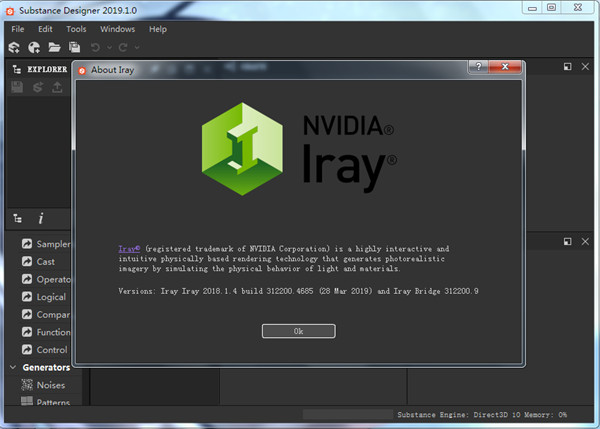Click the About Iray dialog title icon
The width and height of the screenshot is (600, 429).
pyautogui.click(x=82, y=70)
